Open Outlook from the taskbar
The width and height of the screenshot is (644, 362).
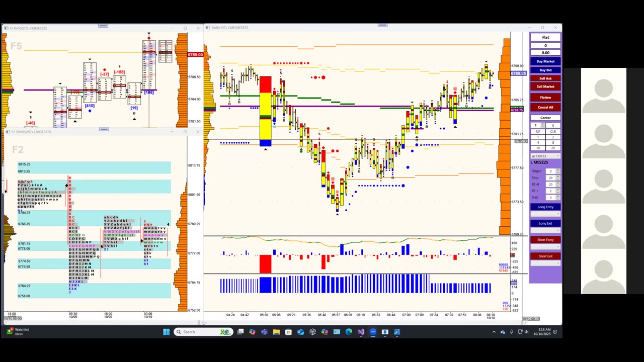coord(300,332)
